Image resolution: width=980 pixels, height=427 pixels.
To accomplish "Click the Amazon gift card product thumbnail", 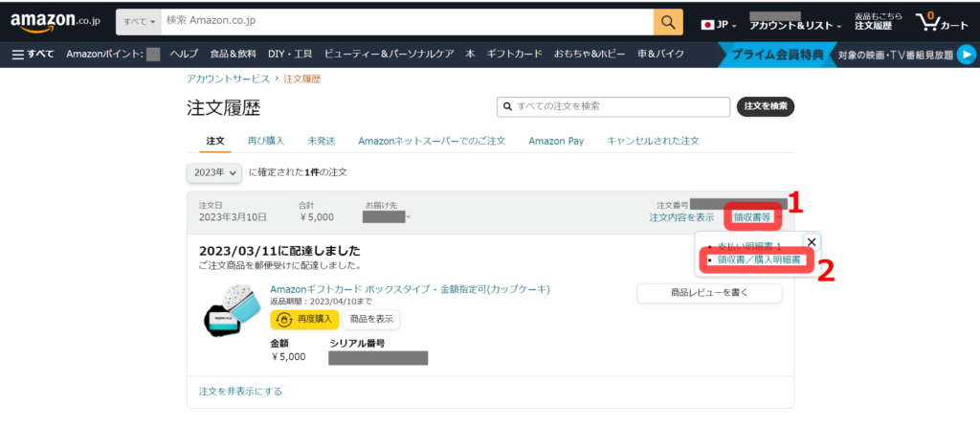I will tap(231, 307).
